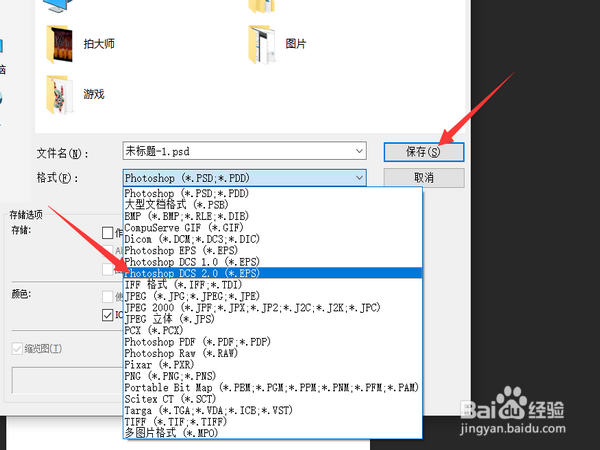Pick Photoshop EPS (*.EPS) format
The image size is (600, 450).
(273, 251)
